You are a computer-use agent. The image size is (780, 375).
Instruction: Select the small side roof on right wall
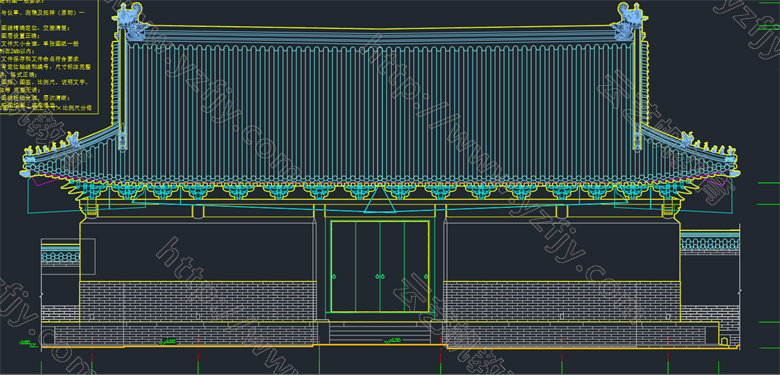click(709, 242)
